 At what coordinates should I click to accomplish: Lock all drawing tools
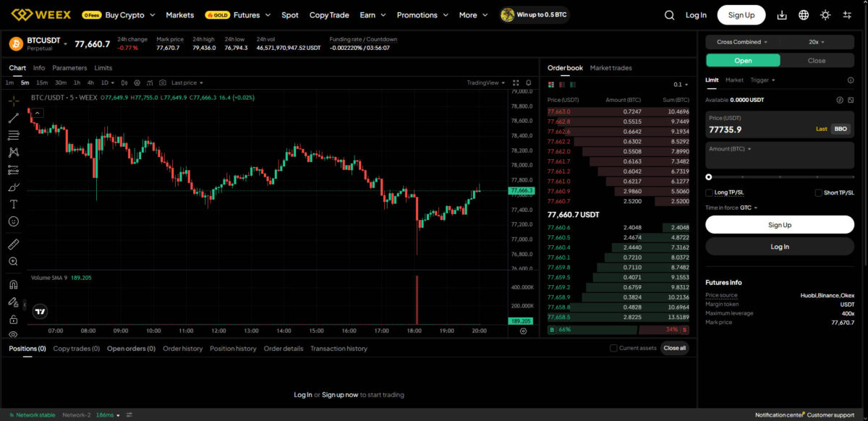[x=13, y=319]
